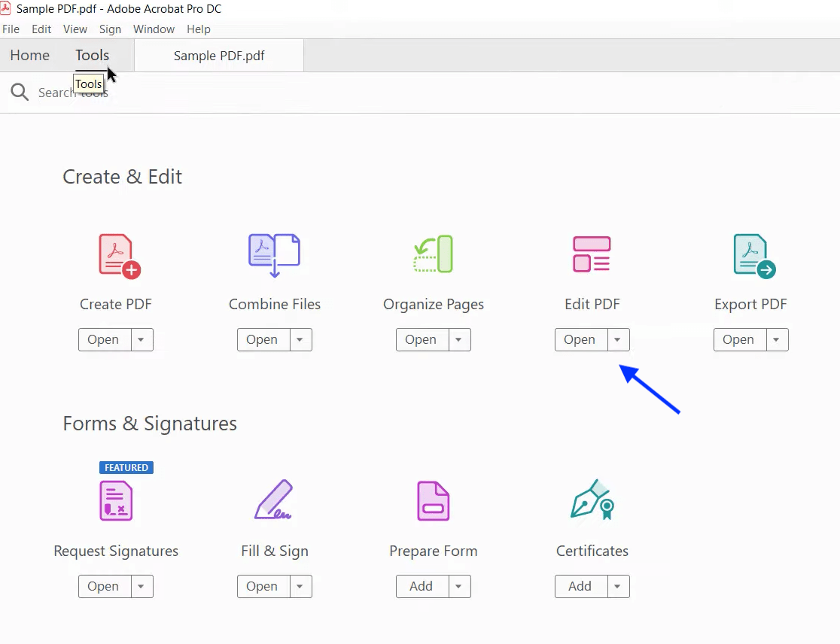The height and width of the screenshot is (644, 840).
Task: Expand Create PDF button dropdown arrow
Action: point(142,339)
